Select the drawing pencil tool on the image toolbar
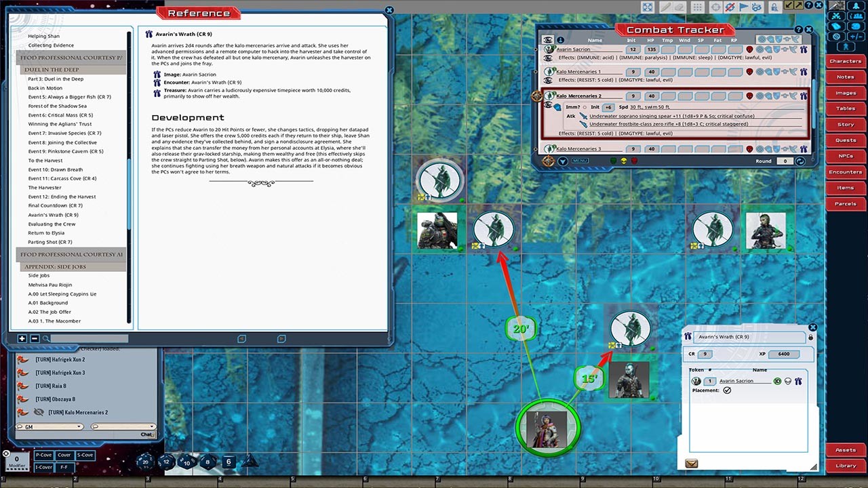 (667, 6)
